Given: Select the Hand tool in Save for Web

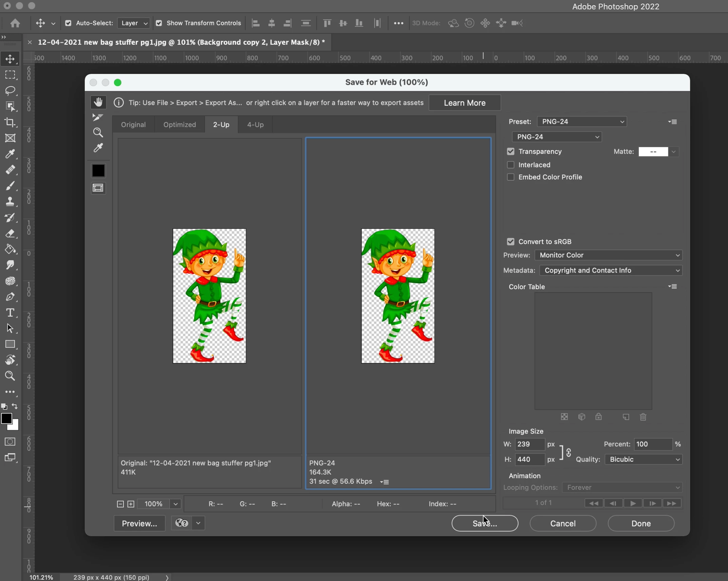Looking at the screenshot, I should (98, 102).
